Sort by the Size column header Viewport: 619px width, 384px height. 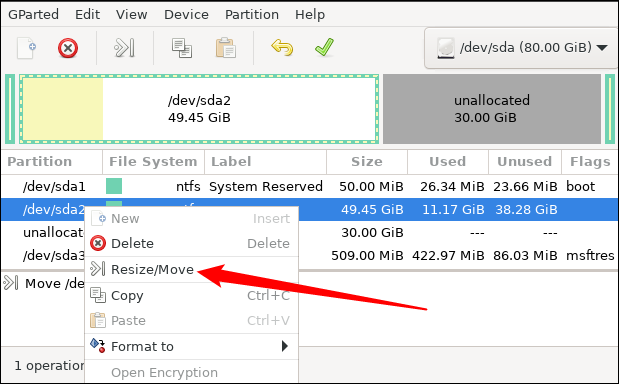click(367, 161)
